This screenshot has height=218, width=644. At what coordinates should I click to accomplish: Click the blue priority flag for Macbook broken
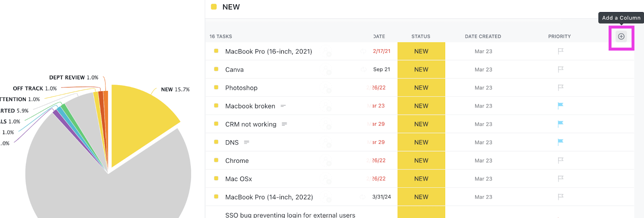[560, 106]
